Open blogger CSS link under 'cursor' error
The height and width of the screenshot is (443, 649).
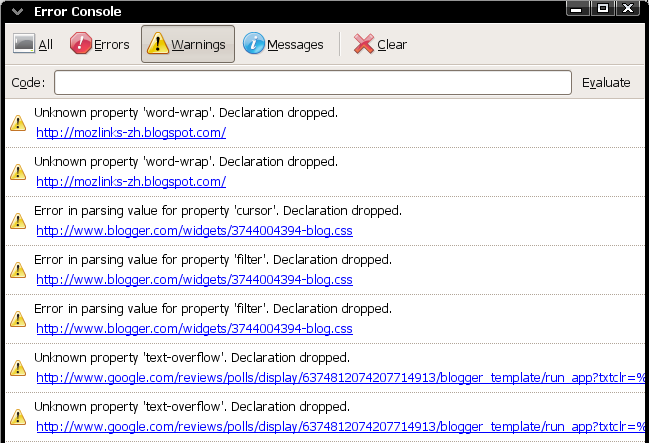point(194,230)
